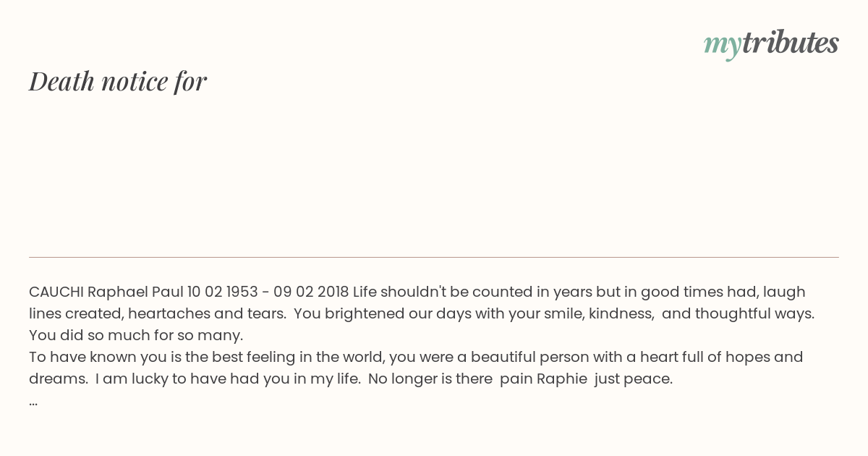This screenshot has width=868, height=456.
Task: Click the trailing ellipsis below the notice
Action: [33, 401]
